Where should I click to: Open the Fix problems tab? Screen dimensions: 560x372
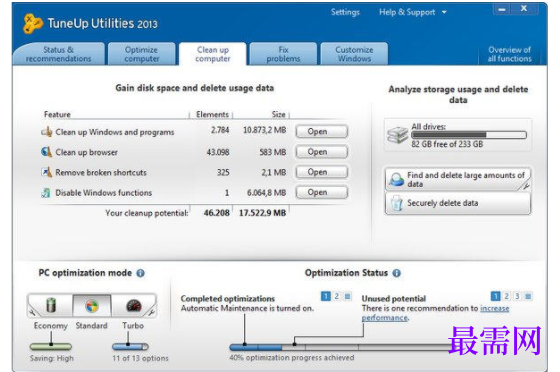click(x=283, y=54)
